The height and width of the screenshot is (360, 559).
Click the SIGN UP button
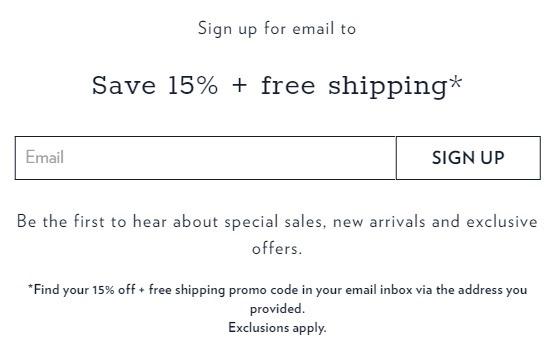[468, 158]
